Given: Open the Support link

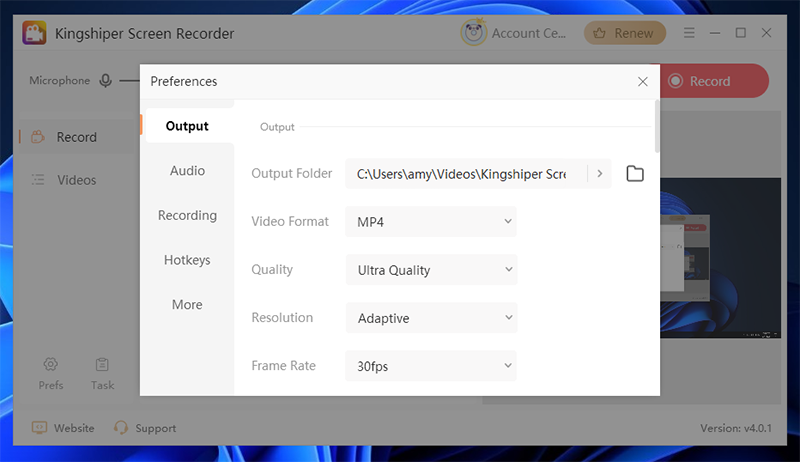Looking at the screenshot, I should (145, 428).
